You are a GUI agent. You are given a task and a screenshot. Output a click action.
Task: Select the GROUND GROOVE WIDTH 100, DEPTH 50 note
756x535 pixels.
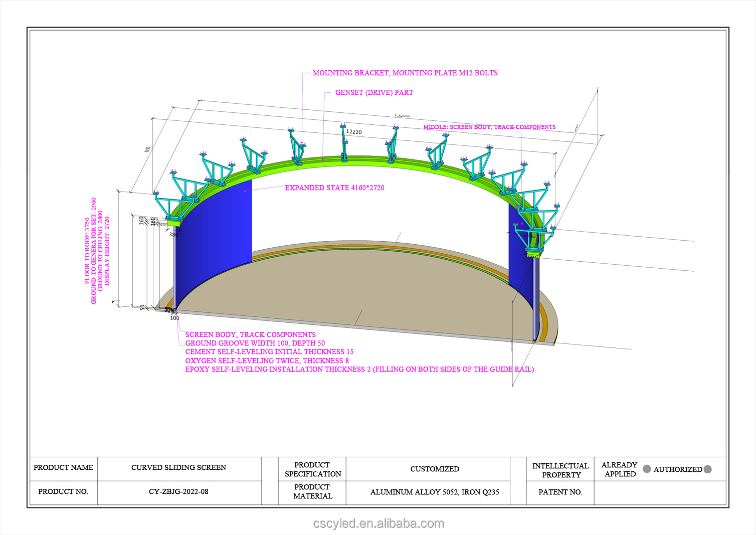255,343
